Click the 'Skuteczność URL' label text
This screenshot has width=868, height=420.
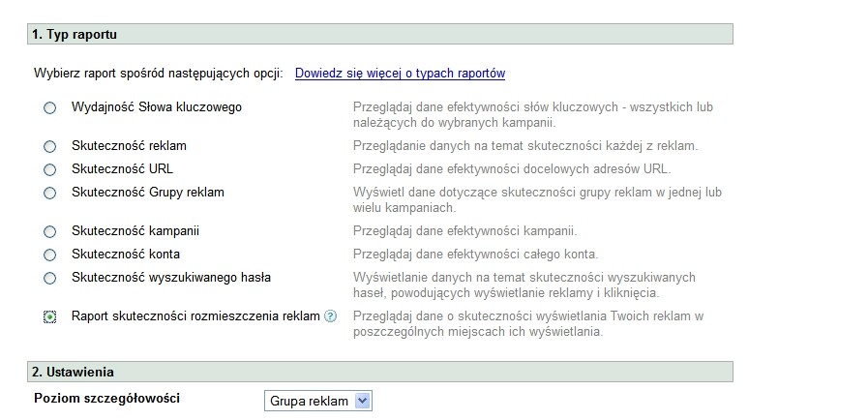pos(122,168)
